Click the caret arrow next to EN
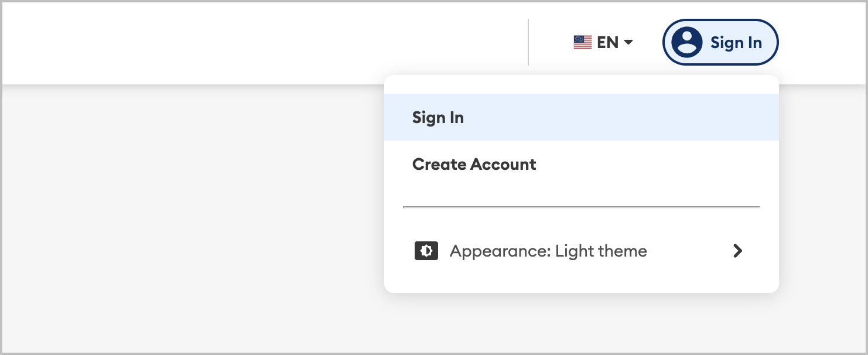This screenshot has width=868, height=355. pyautogui.click(x=628, y=42)
